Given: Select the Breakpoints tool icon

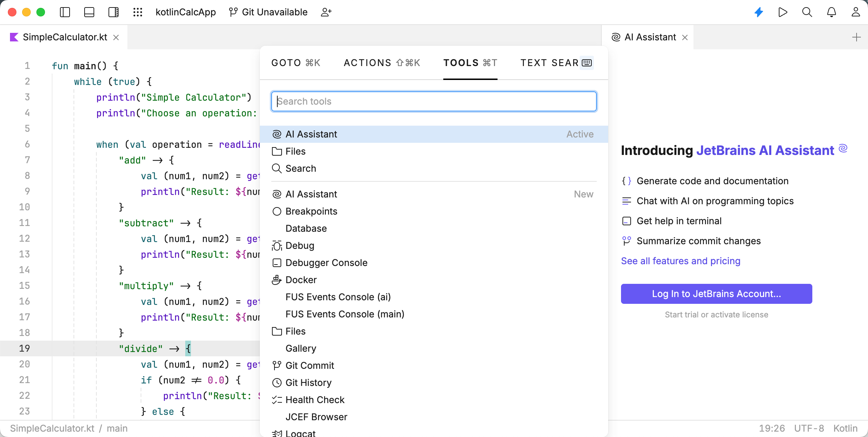Looking at the screenshot, I should 277,211.
